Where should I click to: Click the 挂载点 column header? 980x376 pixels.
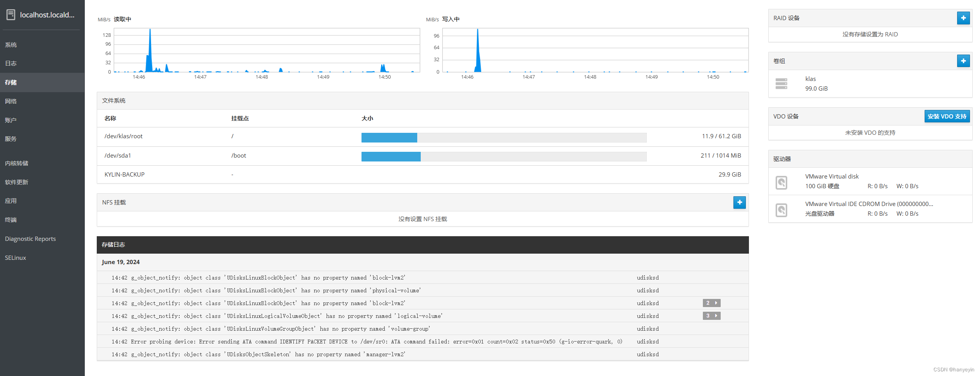tap(240, 118)
